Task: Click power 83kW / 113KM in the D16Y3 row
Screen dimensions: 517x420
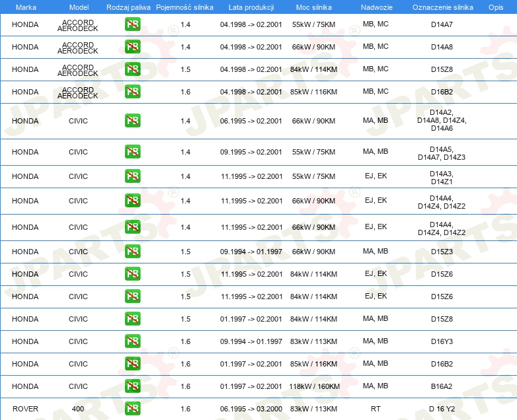Action: click(x=314, y=341)
